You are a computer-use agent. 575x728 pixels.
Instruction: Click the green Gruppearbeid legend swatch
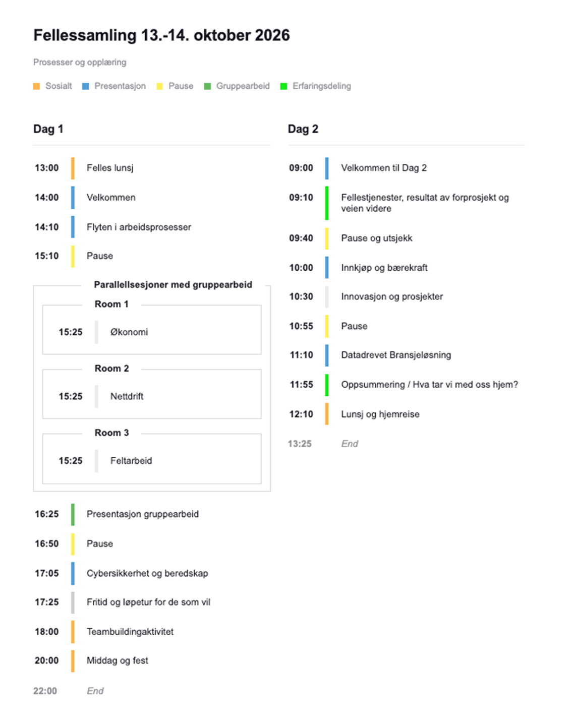pyautogui.click(x=207, y=86)
